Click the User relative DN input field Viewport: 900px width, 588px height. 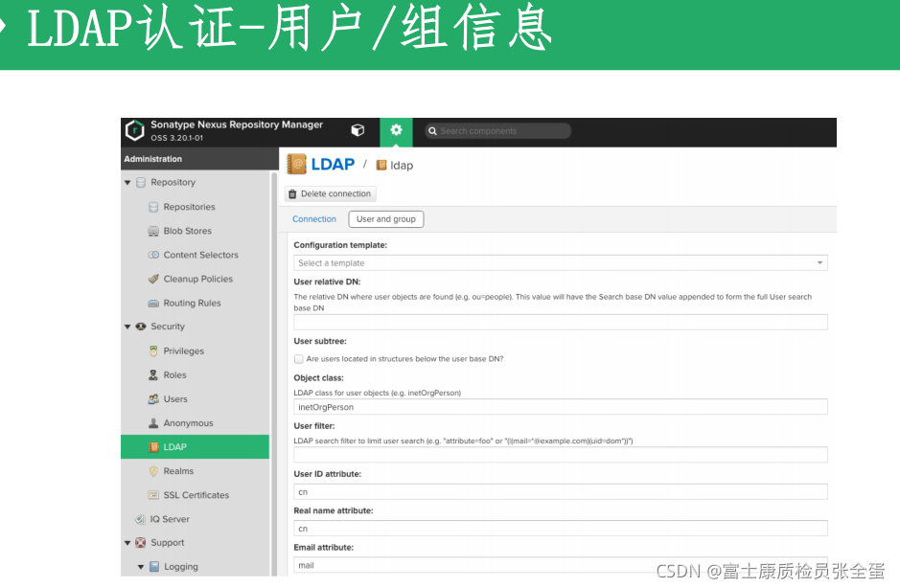pyautogui.click(x=561, y=322)
